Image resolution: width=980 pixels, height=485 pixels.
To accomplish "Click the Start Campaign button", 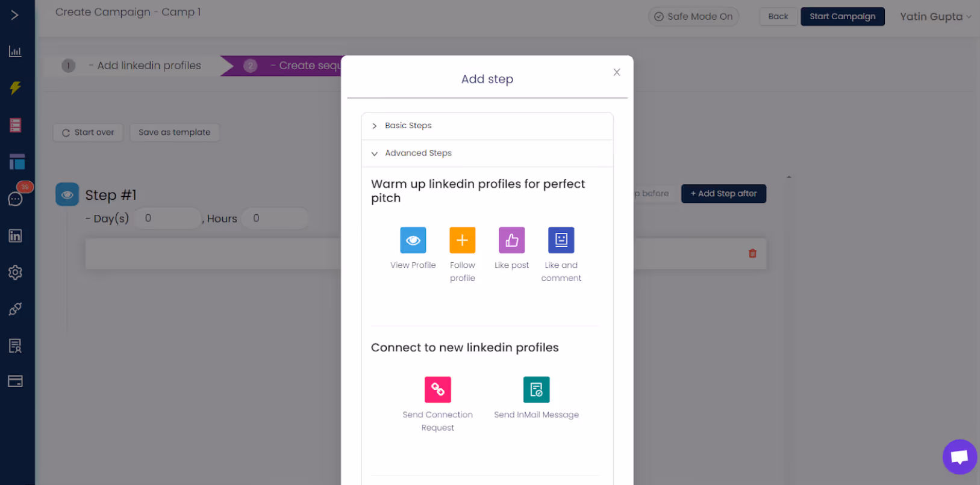I will pyautogui.click(x=843, y=16).
